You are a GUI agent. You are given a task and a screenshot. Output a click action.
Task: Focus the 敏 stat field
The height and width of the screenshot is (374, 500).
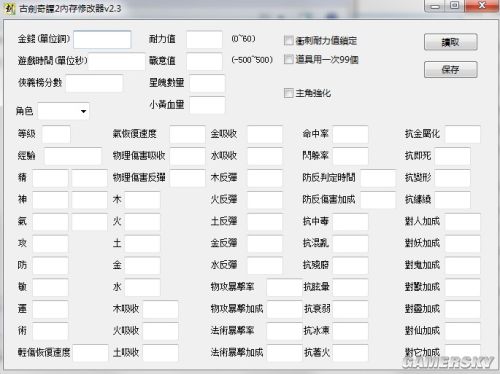tap(50, 288)
